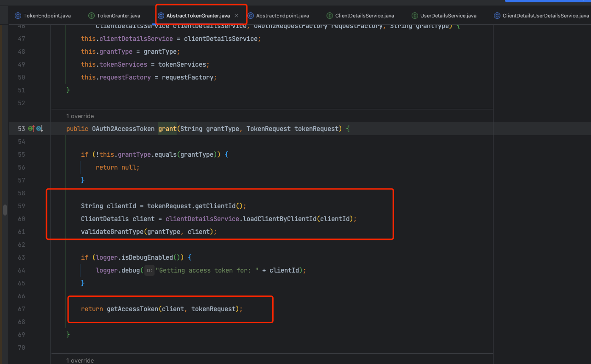Viewport: 591px width, 364px height.
Task: Click the "1 override" hint below line 70
Action: click(80, 360)
